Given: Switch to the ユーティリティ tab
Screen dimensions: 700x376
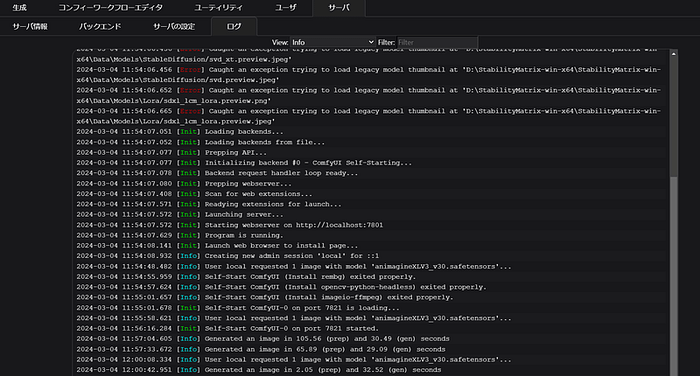Looking at the screenshot, I should (219, 8).
